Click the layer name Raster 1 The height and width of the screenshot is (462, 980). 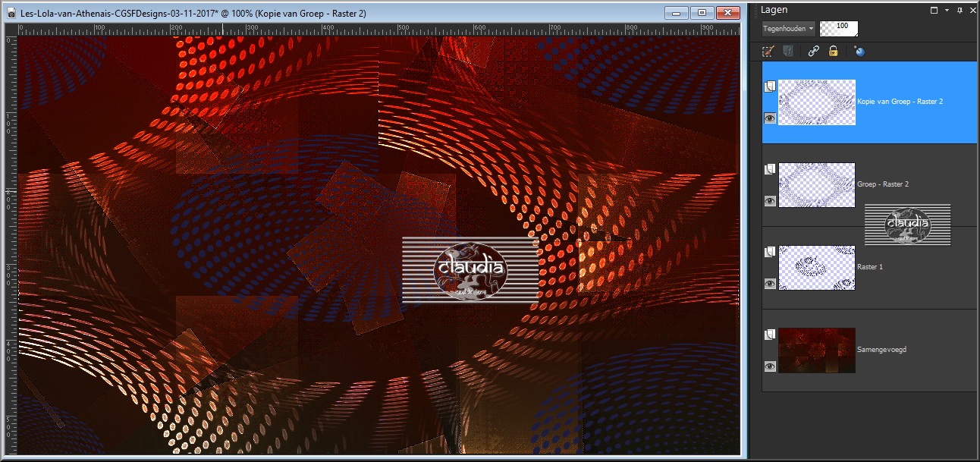(x=869, y=267)
